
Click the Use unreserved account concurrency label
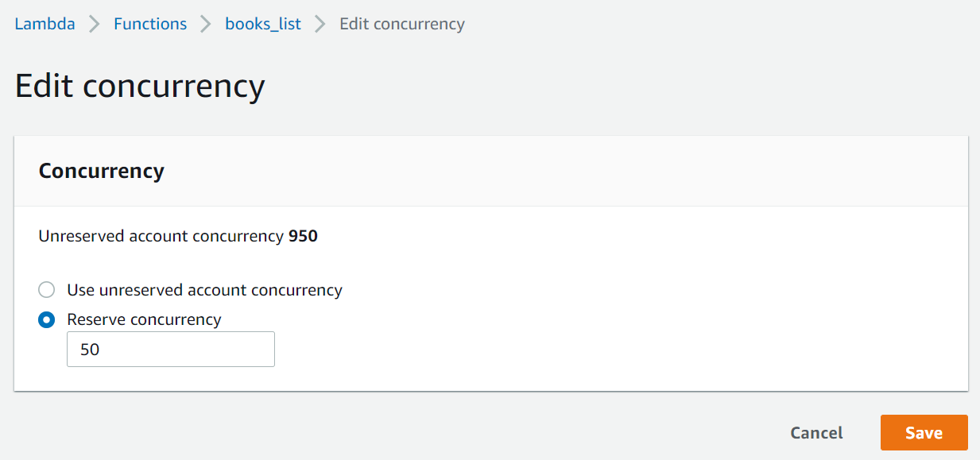pyautogui.click(x=204, y=290)
